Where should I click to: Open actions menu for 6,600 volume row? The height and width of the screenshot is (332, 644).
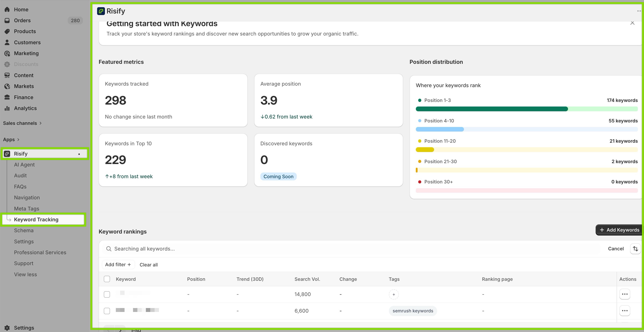pyautogui.click(x=624, y=311)
